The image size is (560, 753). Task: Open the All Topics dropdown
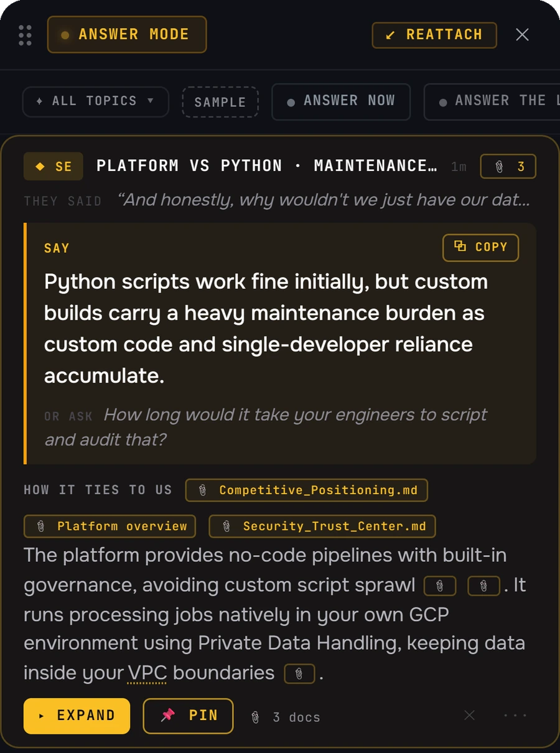pyautogui.click(x=96, y=101)
